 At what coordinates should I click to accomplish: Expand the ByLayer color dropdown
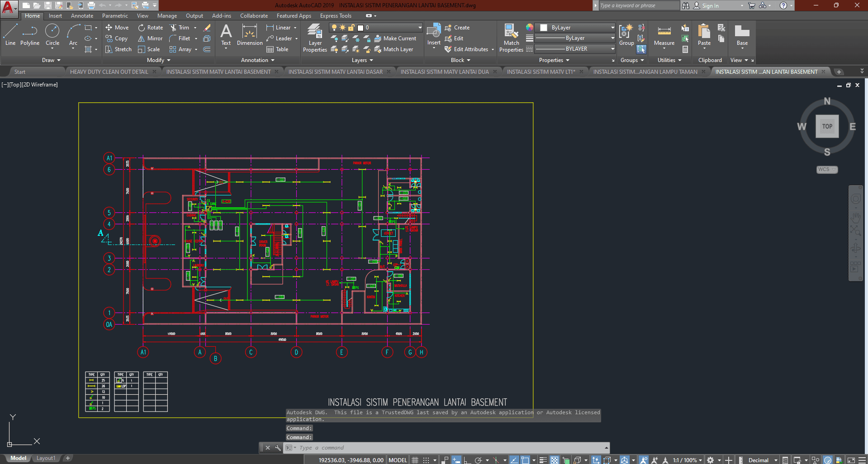pos(612,28)
